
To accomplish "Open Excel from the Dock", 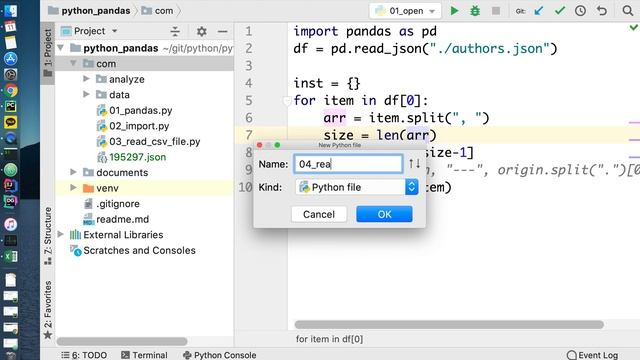I will tap(11, 256).
